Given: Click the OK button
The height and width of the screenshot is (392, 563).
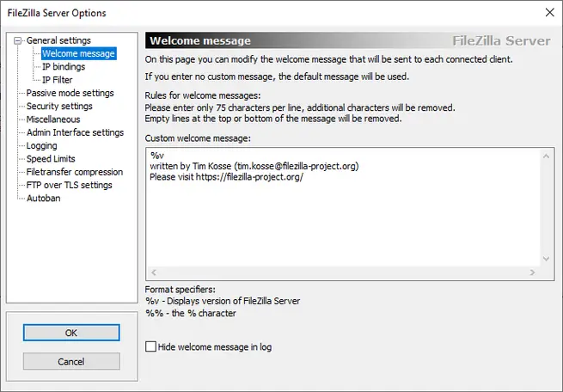Looking at the screenshot, I should pos(71,333).
